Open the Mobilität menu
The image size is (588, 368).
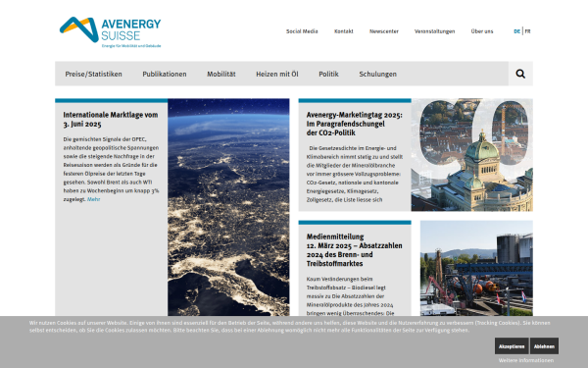click(x=221, y=74)
